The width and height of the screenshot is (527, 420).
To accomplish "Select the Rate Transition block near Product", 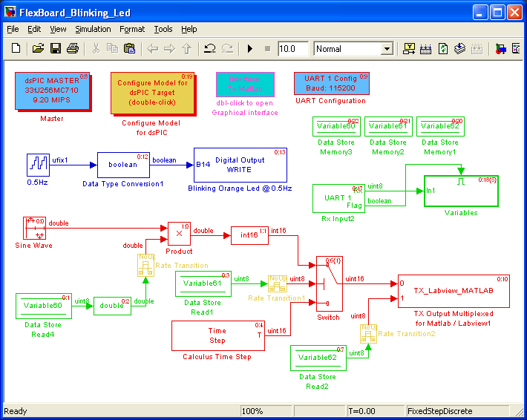I will pyautogui.click(x=146, y=266).
